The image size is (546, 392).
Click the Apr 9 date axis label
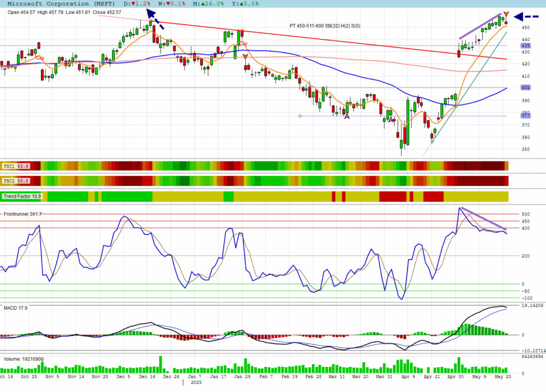pyautogui.click(x=408, y=377)
